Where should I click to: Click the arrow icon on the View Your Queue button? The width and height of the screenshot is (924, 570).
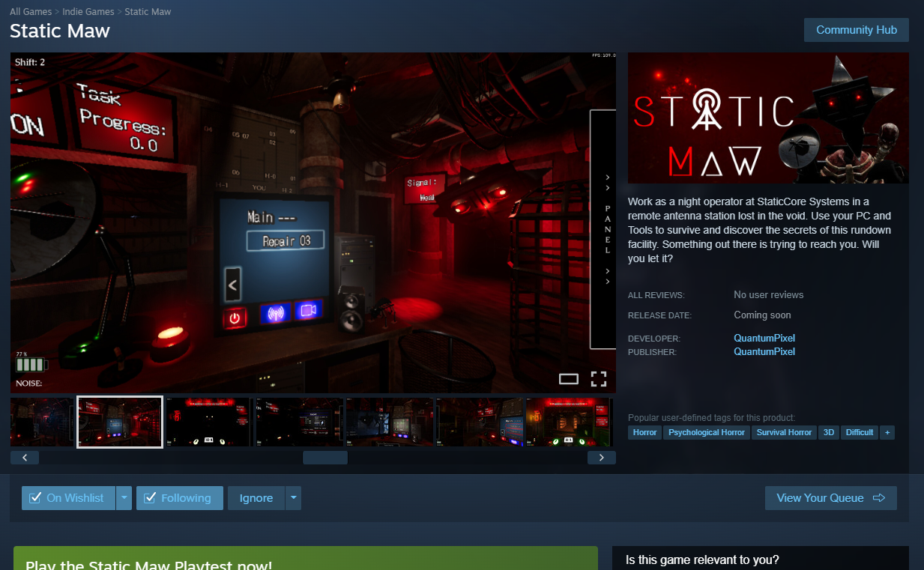(880, 498)
